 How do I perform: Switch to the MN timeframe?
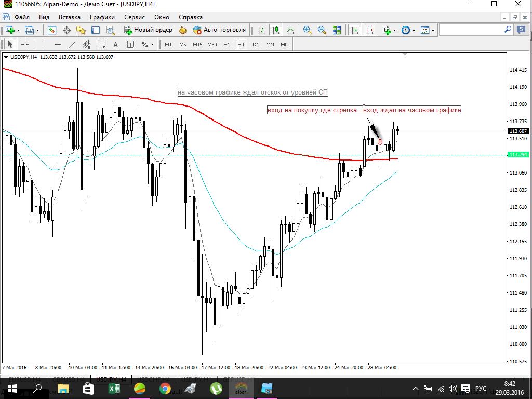(285, 45)
